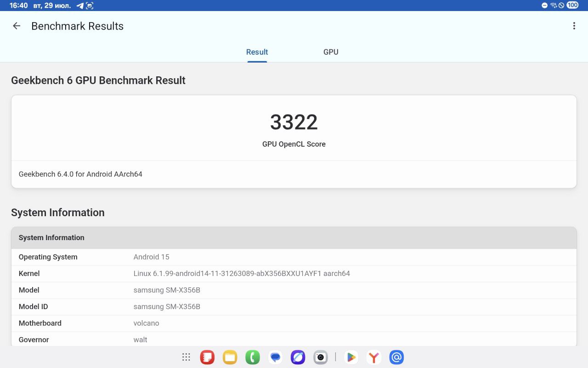Open Samsung Notes from the taskbar
Image resolution: width=588 pixels, height=368 pixels.
coord(207,357)
